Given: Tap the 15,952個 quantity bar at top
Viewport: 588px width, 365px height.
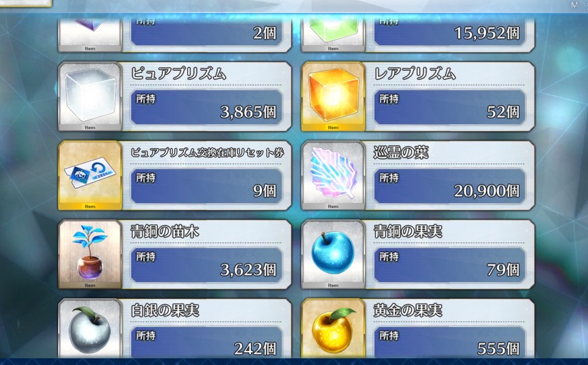Looking at the screenshot, I should tap(449, 32).
